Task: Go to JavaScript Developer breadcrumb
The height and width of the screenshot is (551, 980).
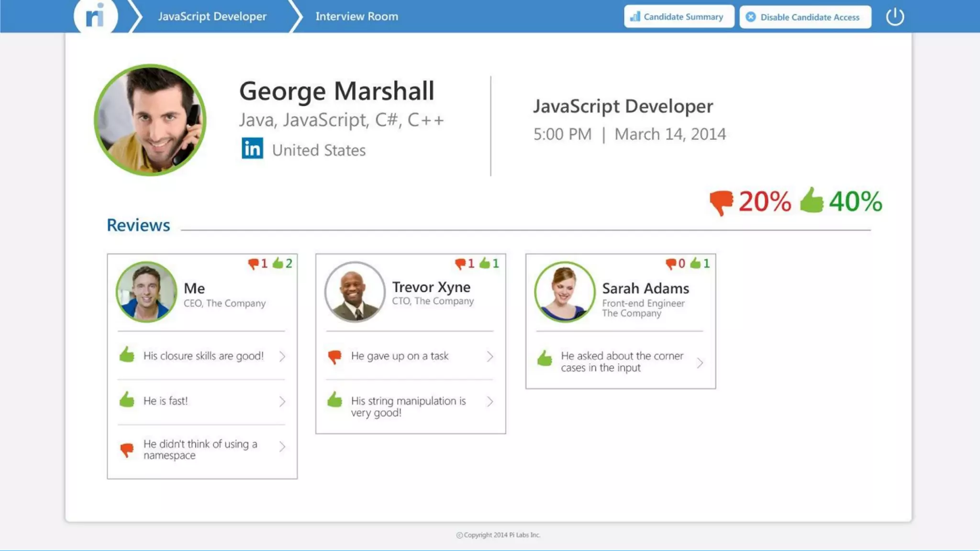Action: (212, 16)
